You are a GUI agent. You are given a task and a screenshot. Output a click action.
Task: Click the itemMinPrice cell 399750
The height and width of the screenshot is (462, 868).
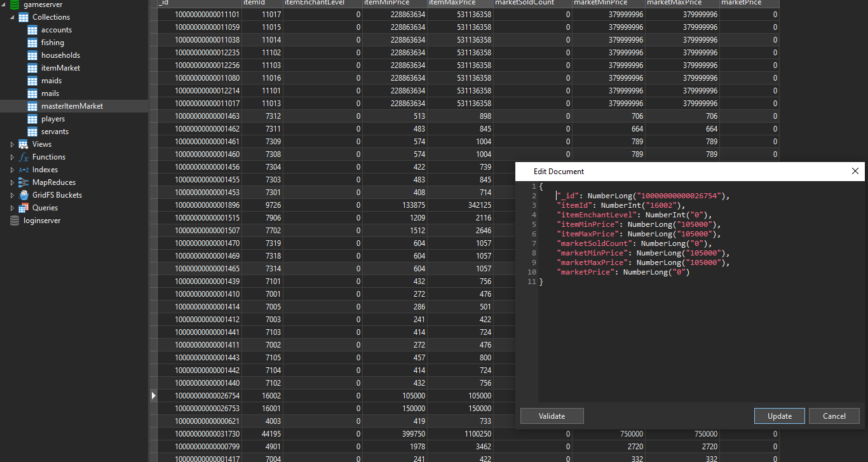(394, 434)
